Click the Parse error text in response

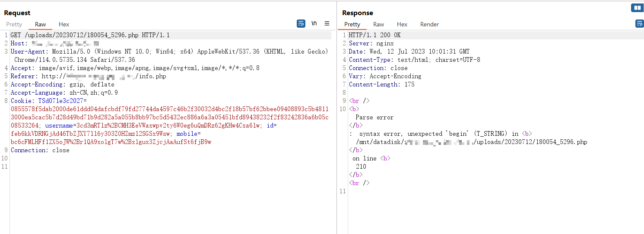click(374, 117)
